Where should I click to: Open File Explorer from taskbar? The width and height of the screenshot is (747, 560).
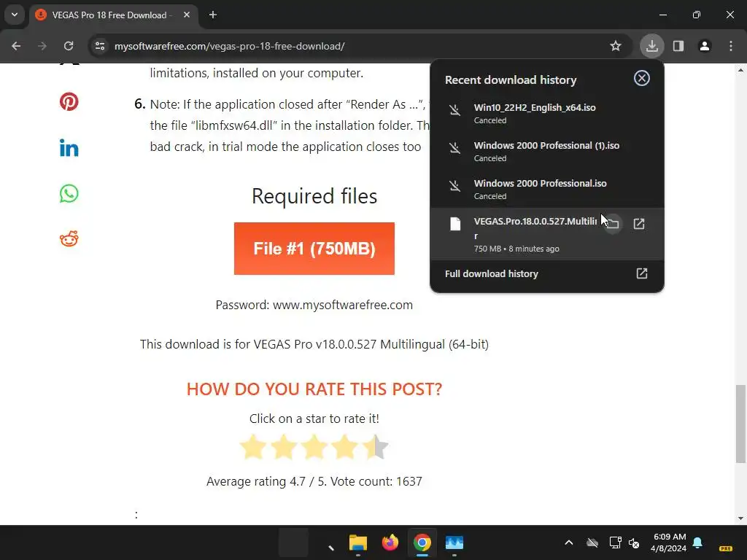coord(358,542)
